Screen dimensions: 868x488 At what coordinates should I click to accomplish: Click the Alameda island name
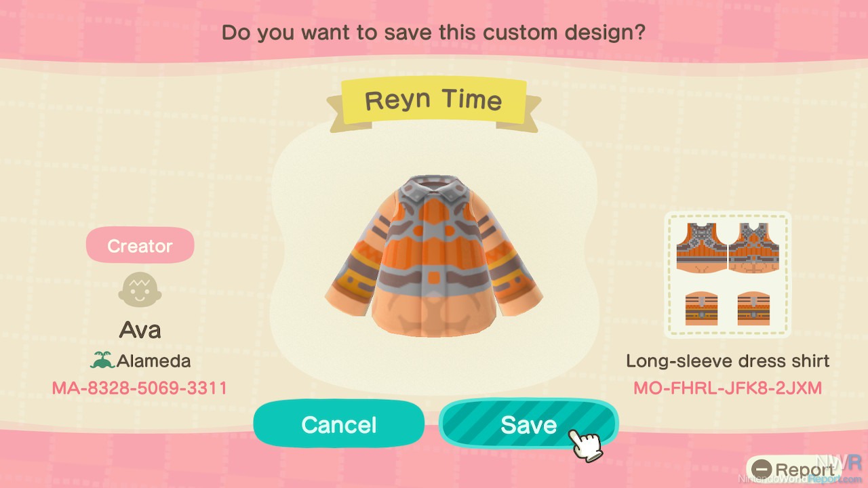[x=153, y=361]
